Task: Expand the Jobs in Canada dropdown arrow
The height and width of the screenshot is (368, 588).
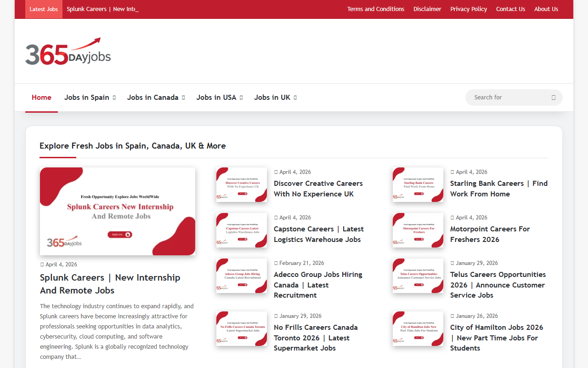Action: click(x=183, y=98)
